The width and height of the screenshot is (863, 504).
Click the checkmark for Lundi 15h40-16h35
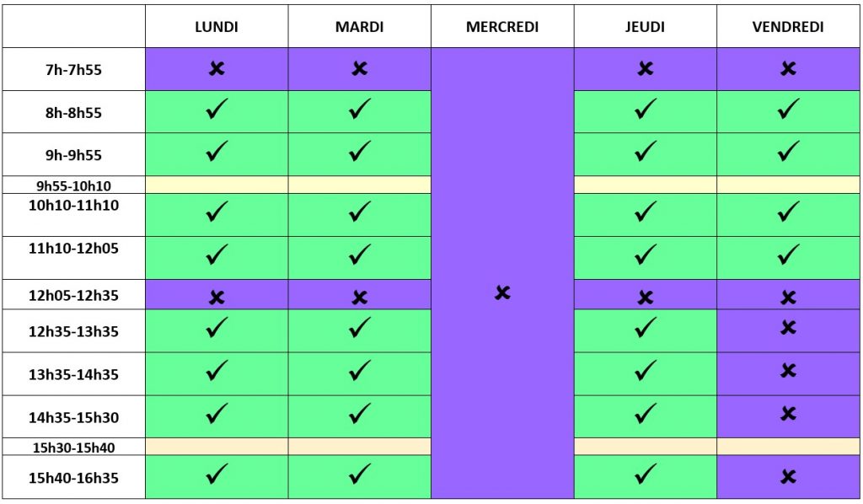217,476
